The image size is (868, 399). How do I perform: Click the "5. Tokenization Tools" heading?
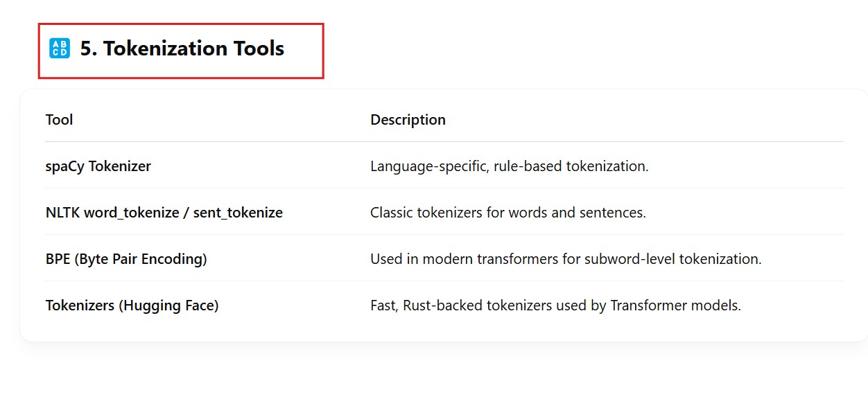click(182, 48)
